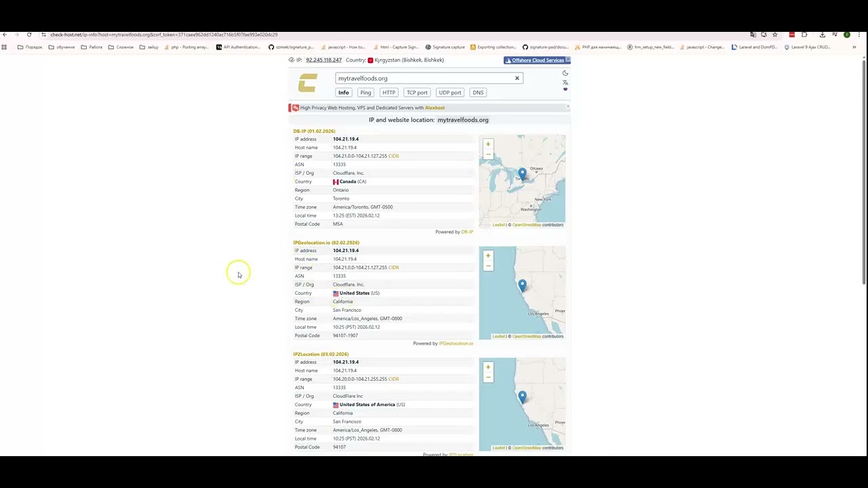Run an HTTP check
The image size is (868, 488).
[389, 92]
